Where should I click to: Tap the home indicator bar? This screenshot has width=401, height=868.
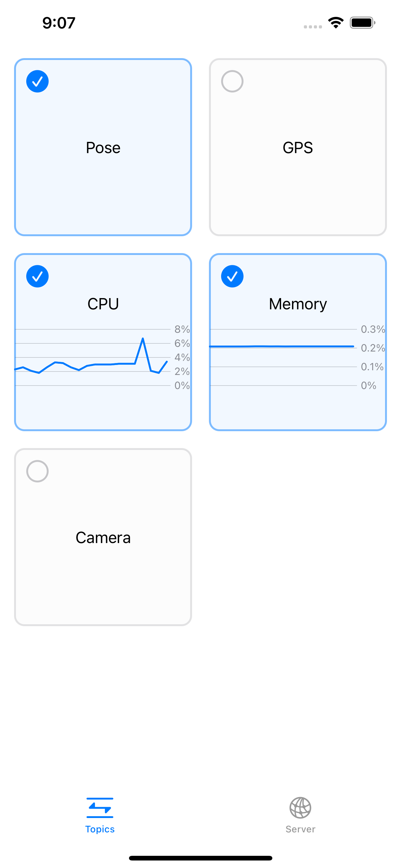pos(200,858)
